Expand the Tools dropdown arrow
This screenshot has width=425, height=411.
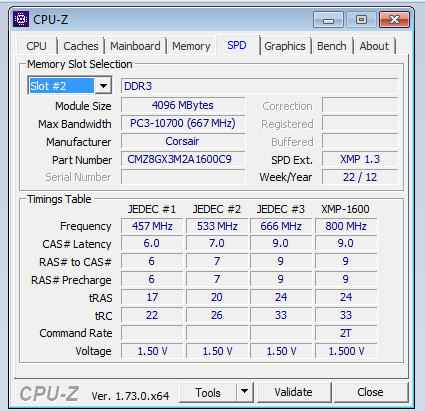245,392
